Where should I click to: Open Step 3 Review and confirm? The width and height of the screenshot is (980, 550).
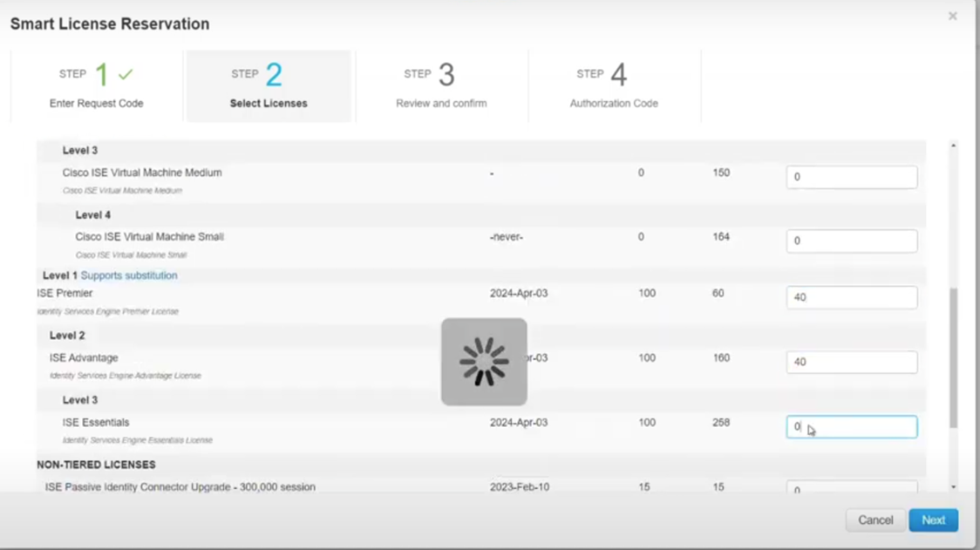[441, 86]
